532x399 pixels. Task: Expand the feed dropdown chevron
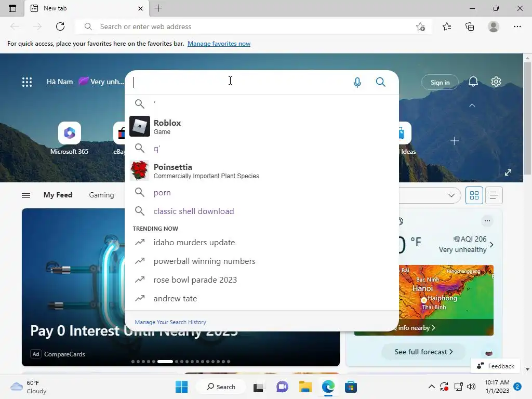click(x=451, y=195)
